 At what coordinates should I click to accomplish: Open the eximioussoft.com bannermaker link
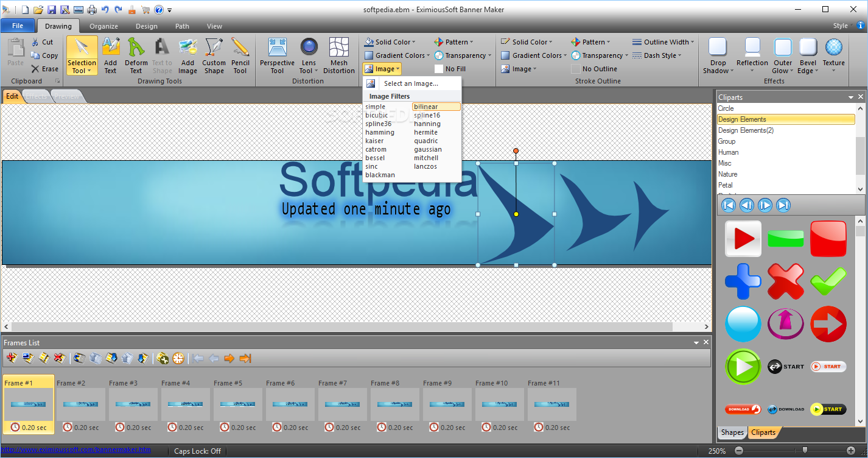click(76, 450)
